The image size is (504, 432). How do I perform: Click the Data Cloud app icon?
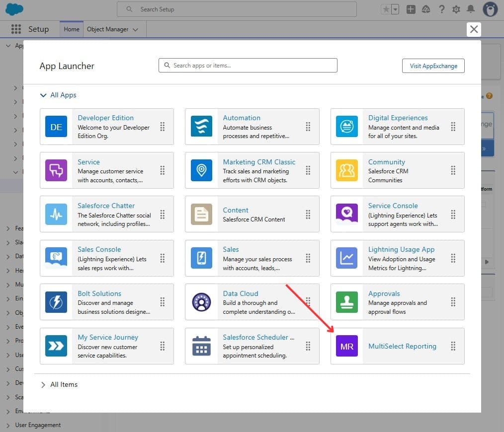pos(201,302)
